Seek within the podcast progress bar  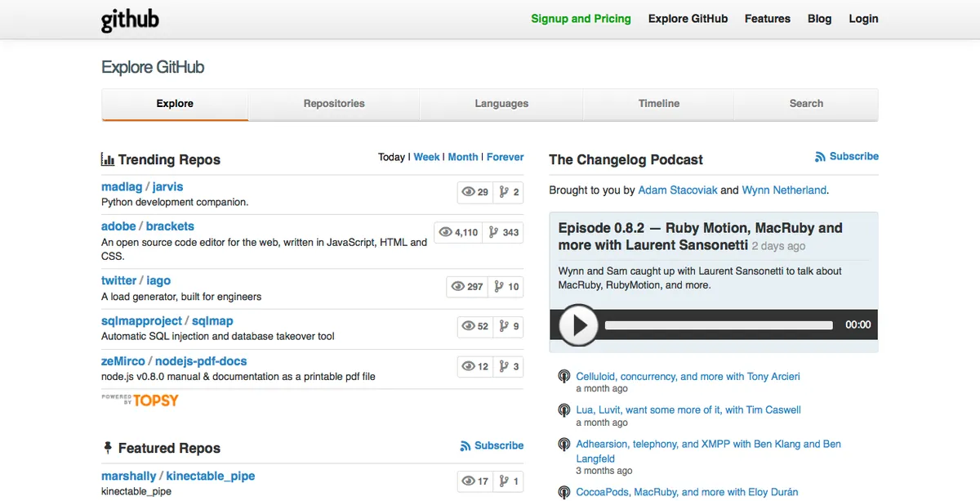tap(719, 325)
